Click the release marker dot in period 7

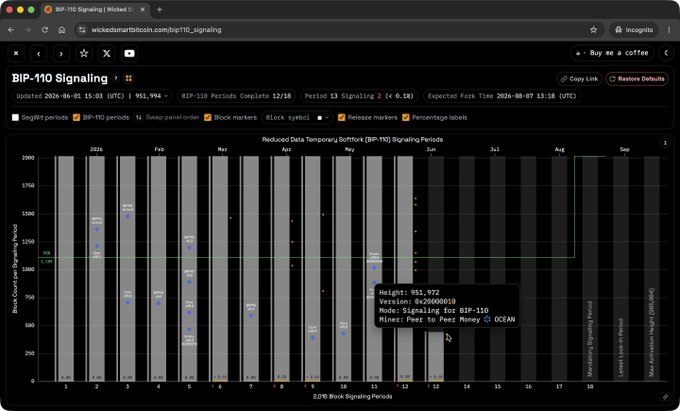[x=251, y=315]
